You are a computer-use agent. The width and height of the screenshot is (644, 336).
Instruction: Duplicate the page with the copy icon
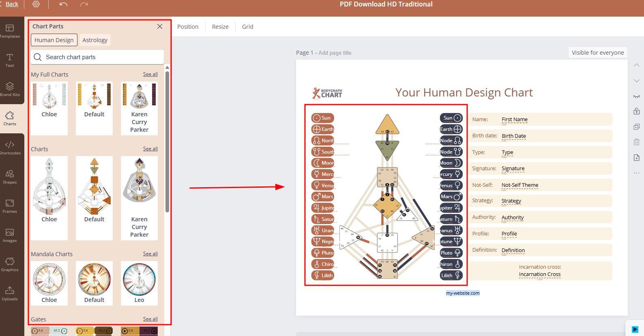pyautogui.click(x=636, y=127)
